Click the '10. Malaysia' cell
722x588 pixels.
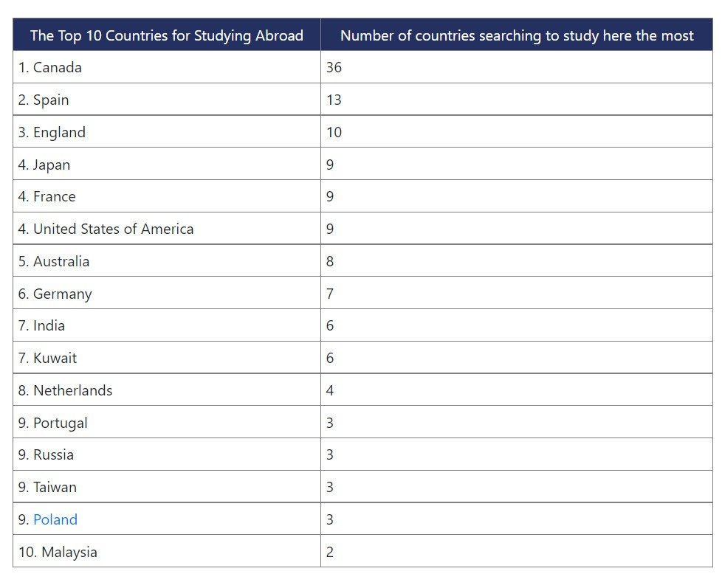[x=167, y=551]
